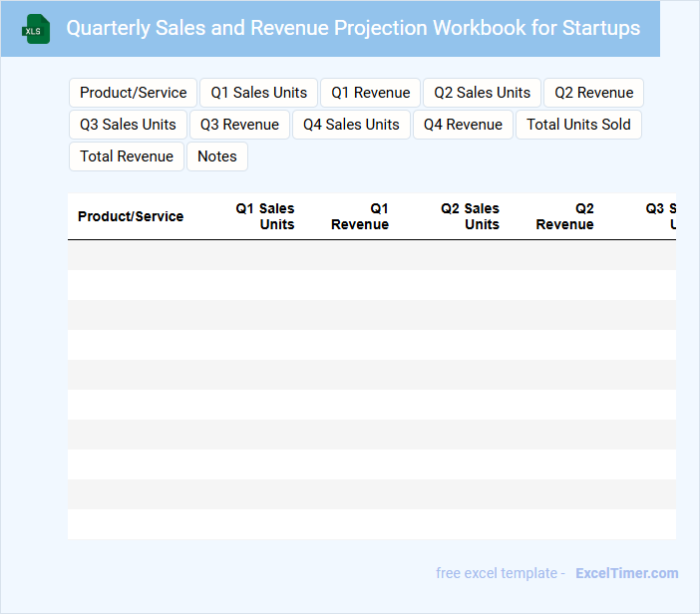The height and width of the screenshot is (614, 700).
Task: Choose the Q2 Sales Units tag
Action: pos(483,93)
